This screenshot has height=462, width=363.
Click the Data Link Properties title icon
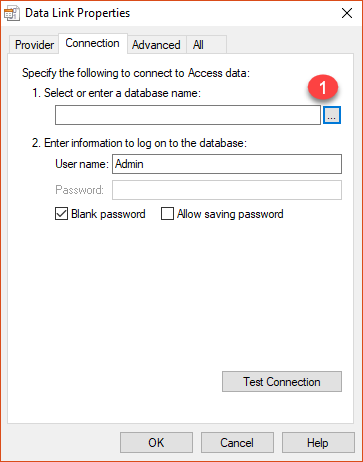point(12,14)
